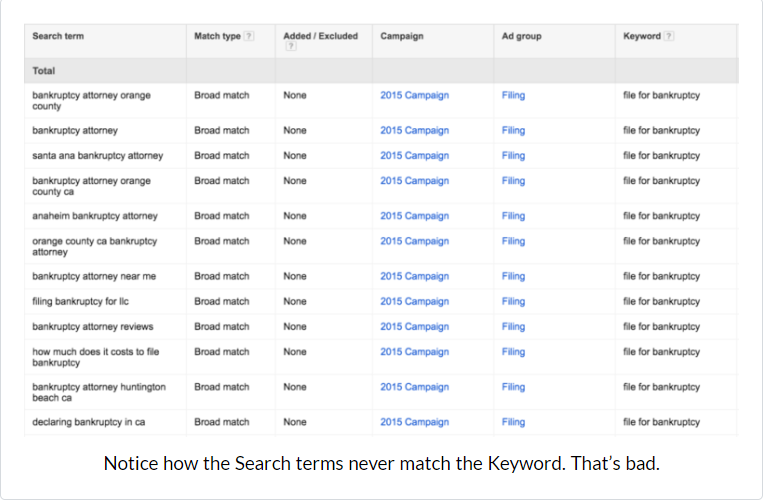764x503 pixels.
Task: Click keyword cell in declaring bankruptcy row
Action: point(661,422)
